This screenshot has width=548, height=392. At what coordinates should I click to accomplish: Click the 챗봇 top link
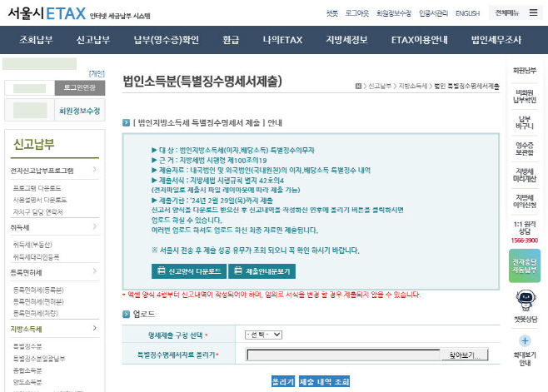tap(332, 13)
